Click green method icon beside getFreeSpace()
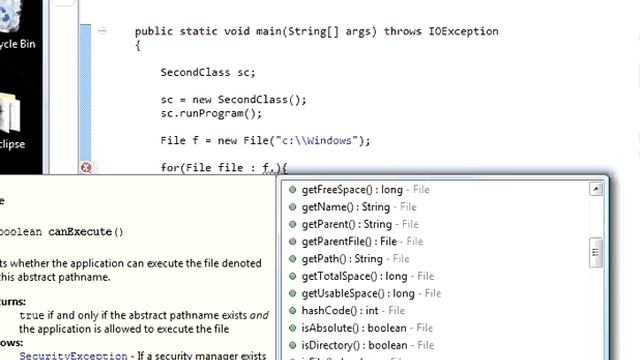Viewport: 640px width, 360px height. [292, 189]
